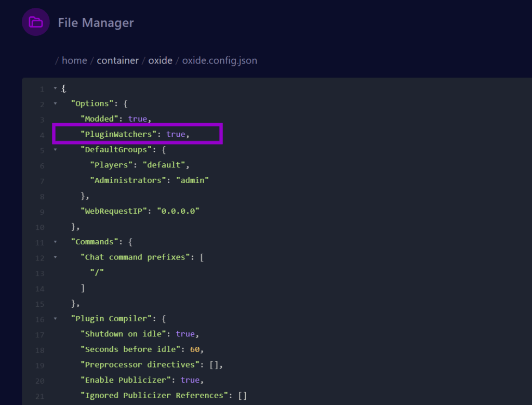Screen dimensions: 532x405
Task: Collapse the "Options" block fold arrow
Action: pyautogui.click(x=56, y=104)
